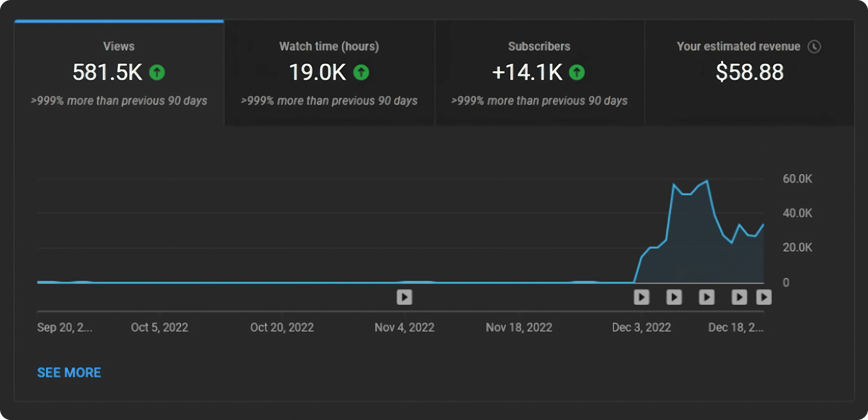Open the second December video marker
The image size is (868, 420).
tap(674, 297)
